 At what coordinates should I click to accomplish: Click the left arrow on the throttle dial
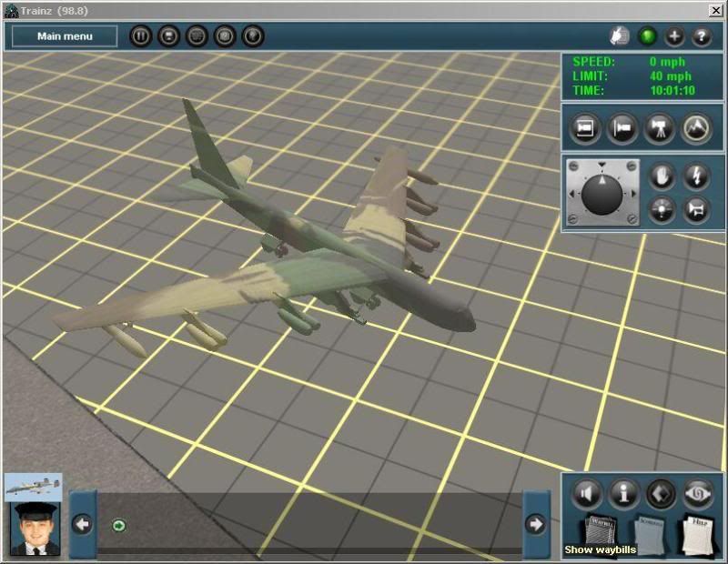point(571,194)
